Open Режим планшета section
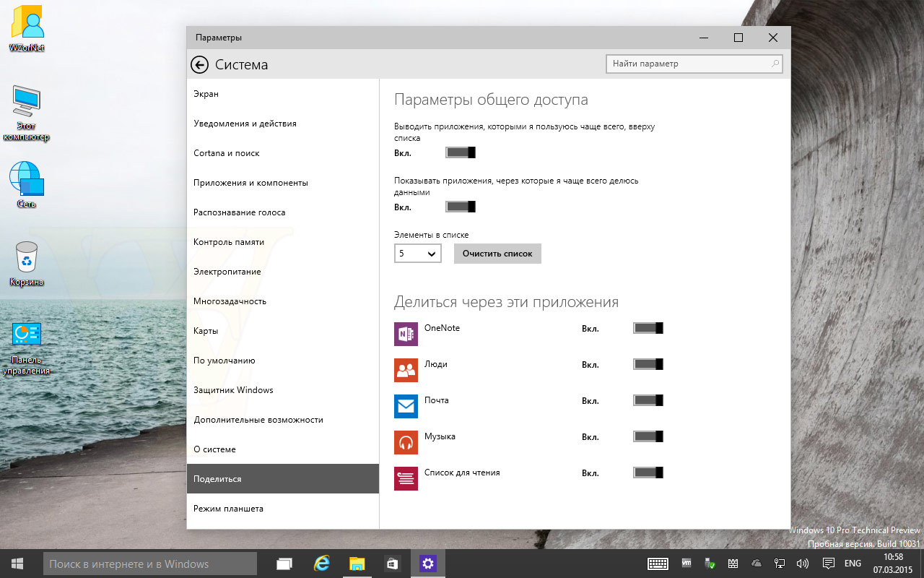 (x=282, y=509)
